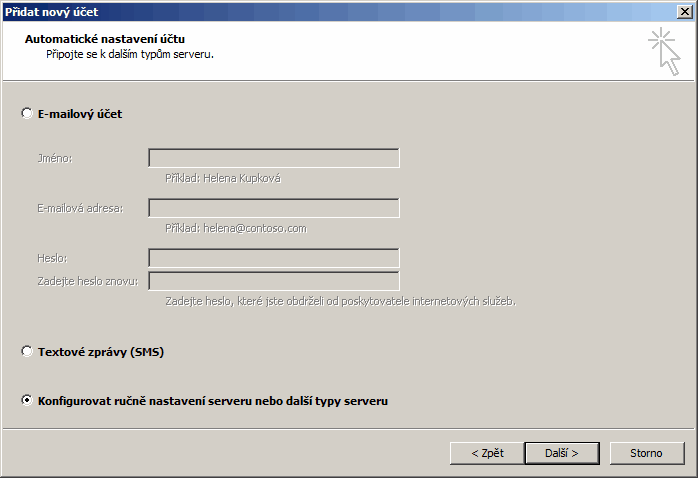
Task: Cancel the wizard with Storno
Action: click(x=646, y=453)
